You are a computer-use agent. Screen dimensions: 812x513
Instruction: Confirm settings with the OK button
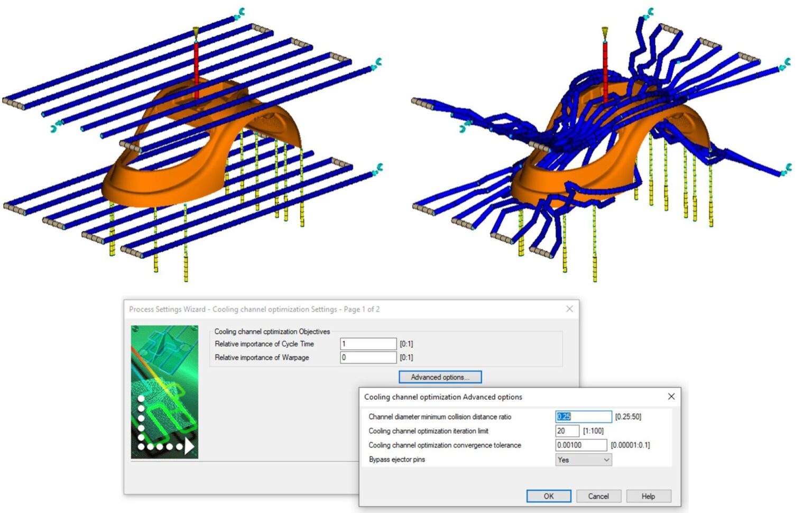(549, 496)
